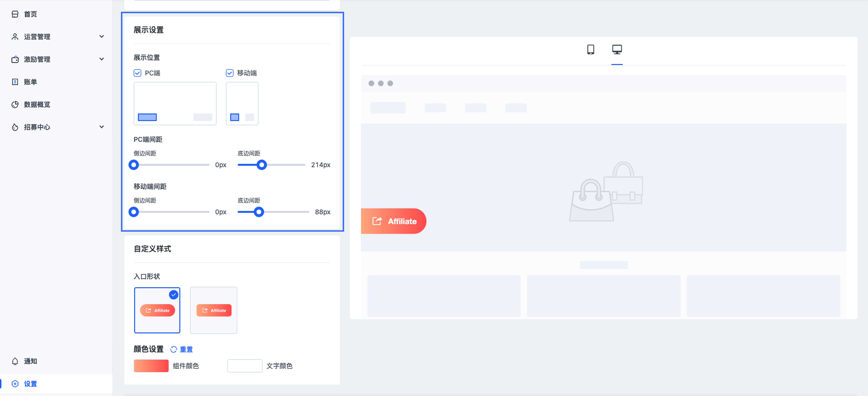The image size is (868, 396).
Task: Click the 重置 reset link
Action: coord(186,350)
